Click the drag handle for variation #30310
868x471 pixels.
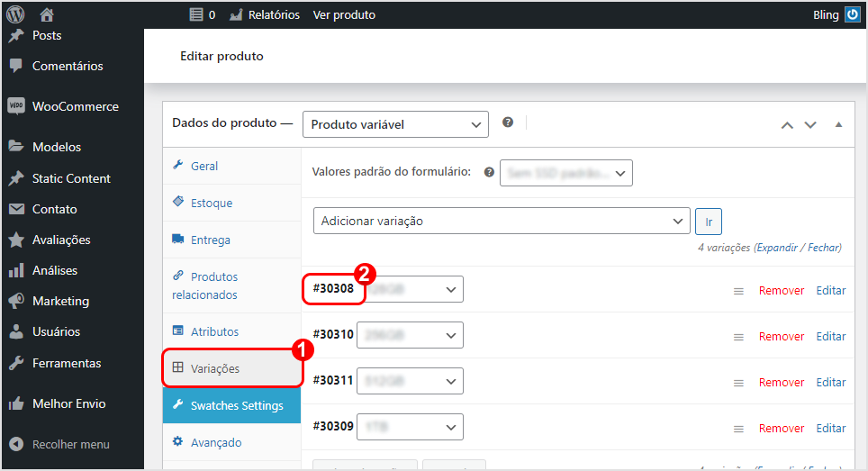pos(738,337)
